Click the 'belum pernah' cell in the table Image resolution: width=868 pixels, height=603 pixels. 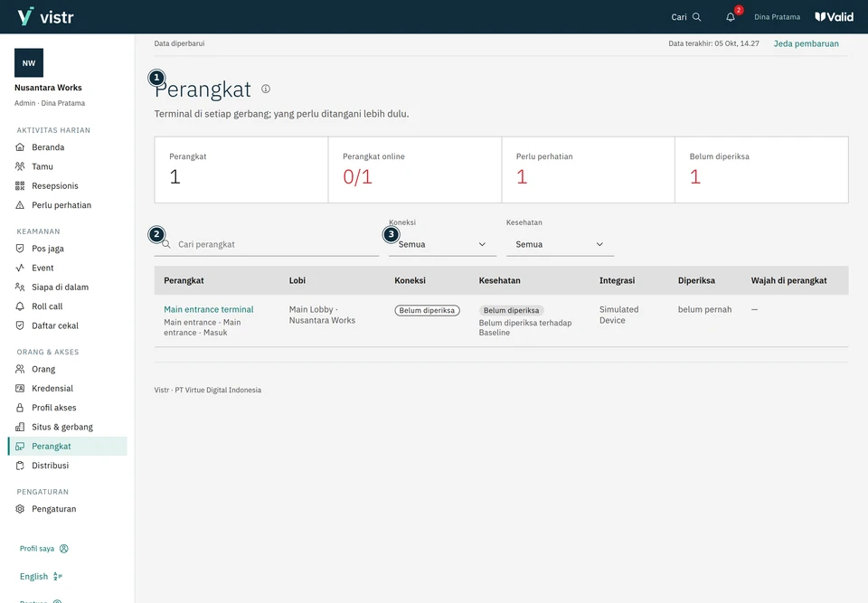pos(704,309)
